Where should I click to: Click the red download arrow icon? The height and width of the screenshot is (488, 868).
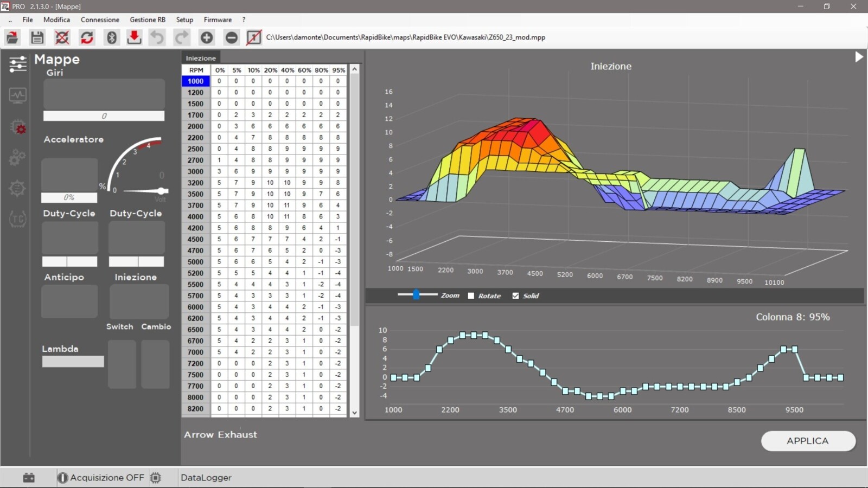[134, 37]
